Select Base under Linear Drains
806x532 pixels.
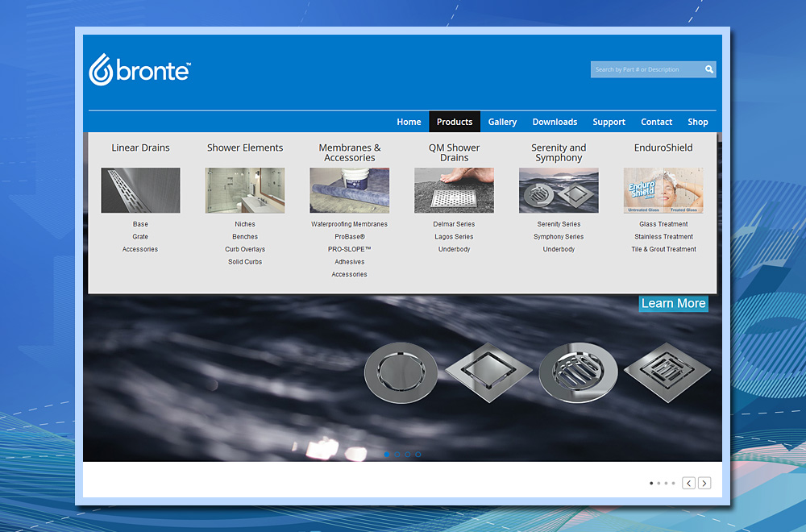click(x=140, y=224)
